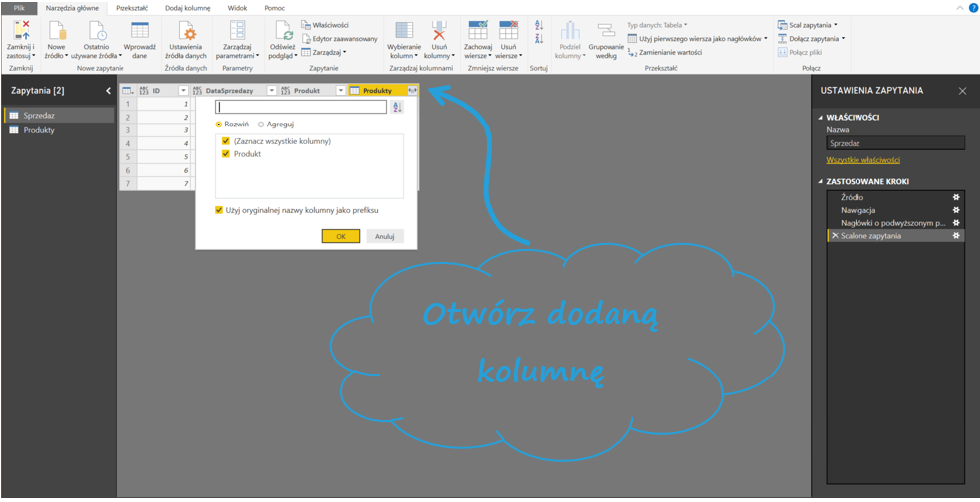The image size is (980, 502).
Task: Switch to the Przekształć ribbon tab
Action: (131, 7)
